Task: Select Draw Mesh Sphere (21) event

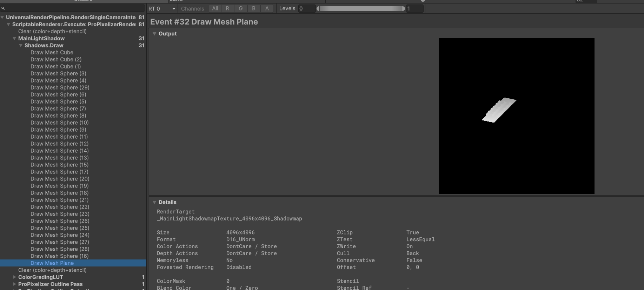Action: pyautogui.click(x=60, y=200)
